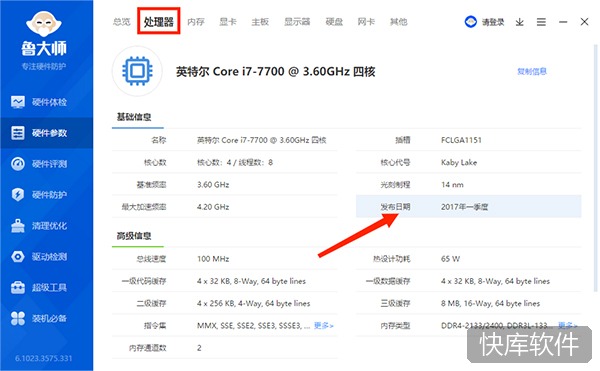
Task: Click the 发布日期 highlighted row
Action: point(468,207)
